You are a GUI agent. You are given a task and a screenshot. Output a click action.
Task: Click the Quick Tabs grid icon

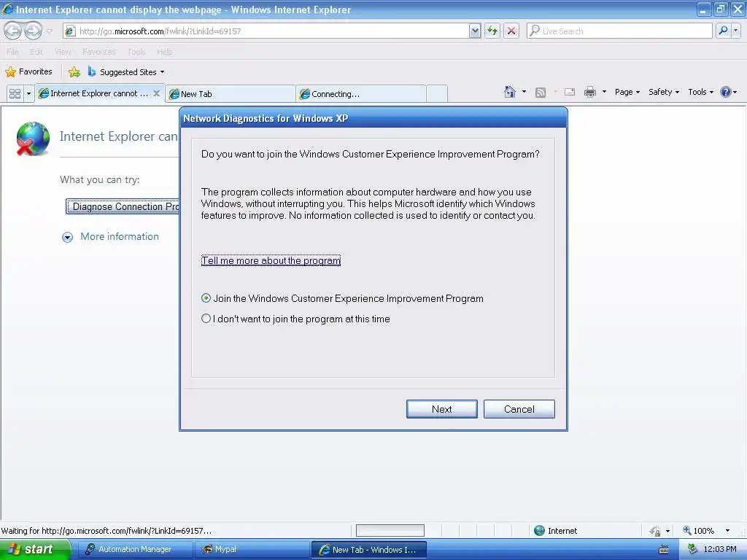[x=15, y=93]
